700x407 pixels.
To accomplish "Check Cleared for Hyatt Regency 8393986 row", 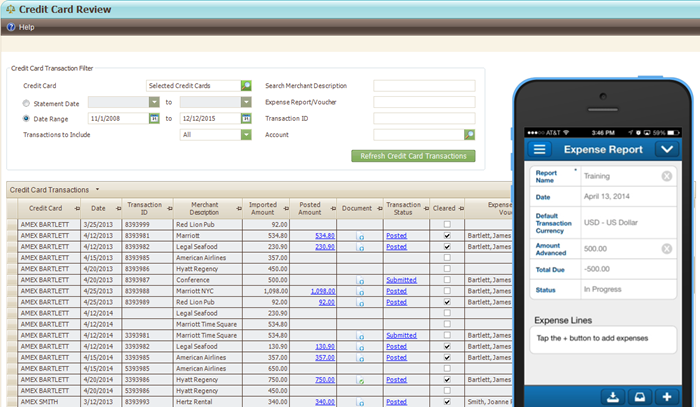I will 447,269.
